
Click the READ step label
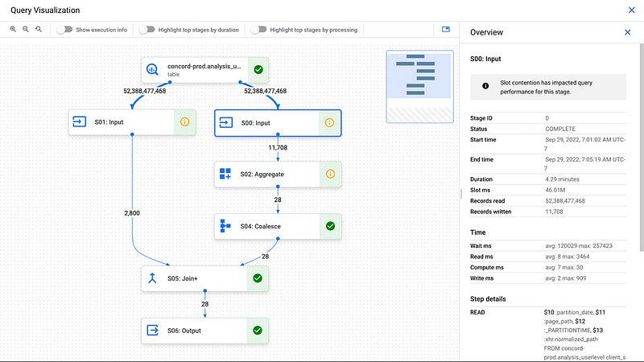(x=477, y=312)
